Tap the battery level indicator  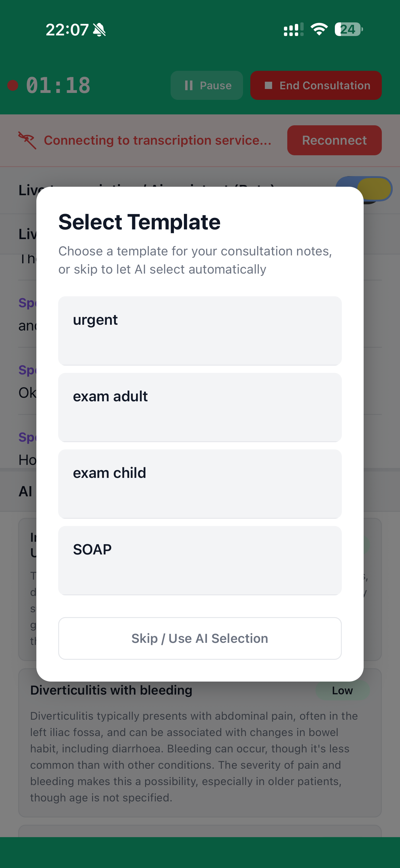348,29
